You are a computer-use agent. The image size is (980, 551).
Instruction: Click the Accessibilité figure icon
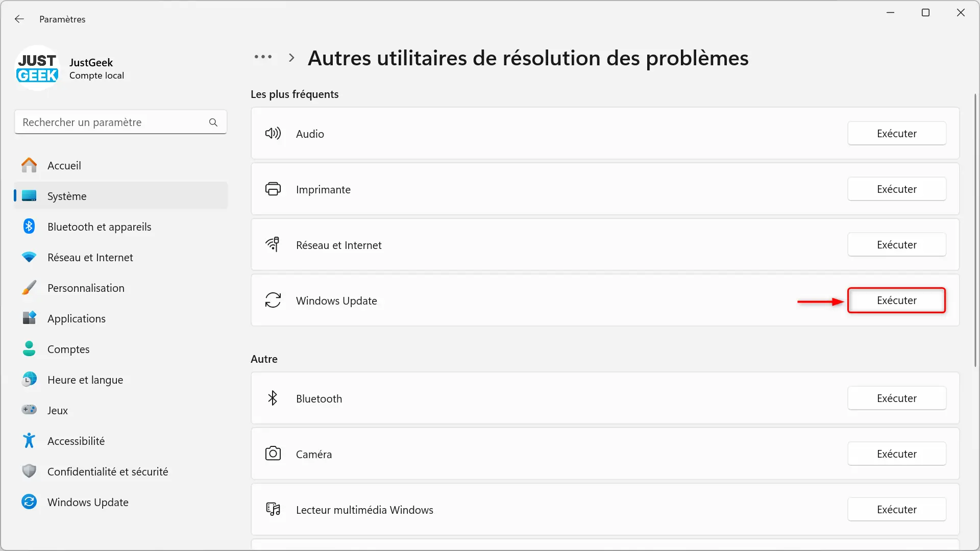(x=29, y=441)
